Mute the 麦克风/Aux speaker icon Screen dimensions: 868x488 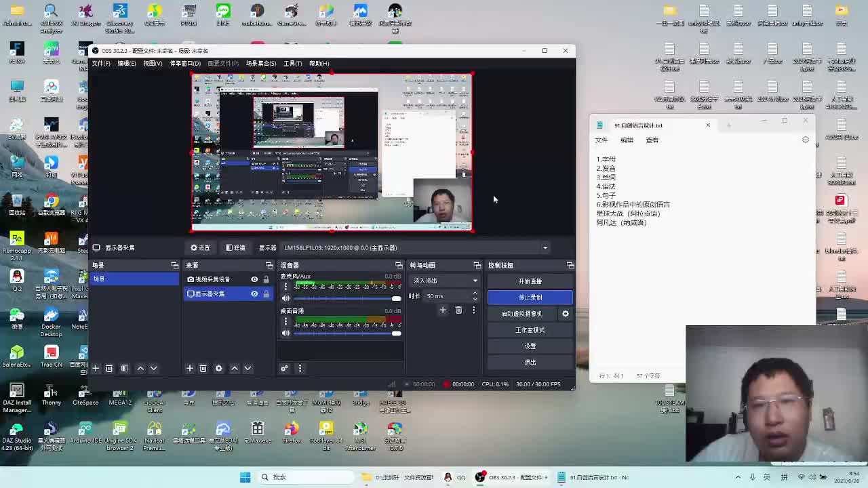click(285, 298)
